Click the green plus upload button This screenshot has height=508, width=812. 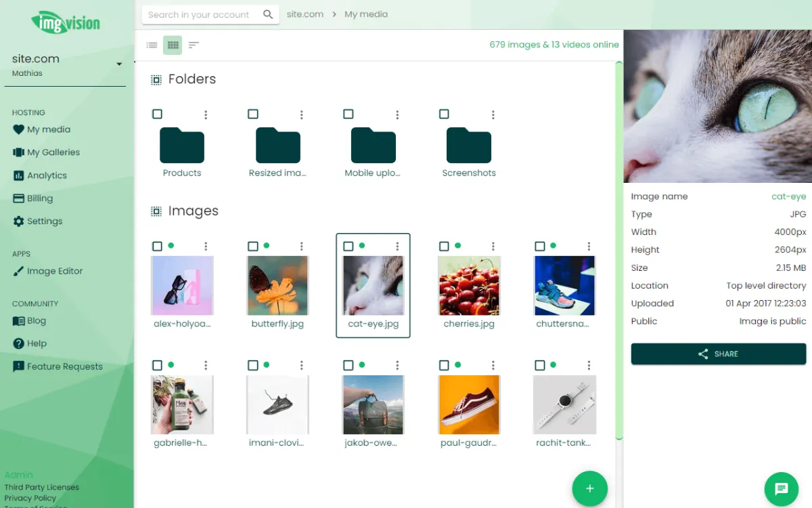(x=590, y=488)
